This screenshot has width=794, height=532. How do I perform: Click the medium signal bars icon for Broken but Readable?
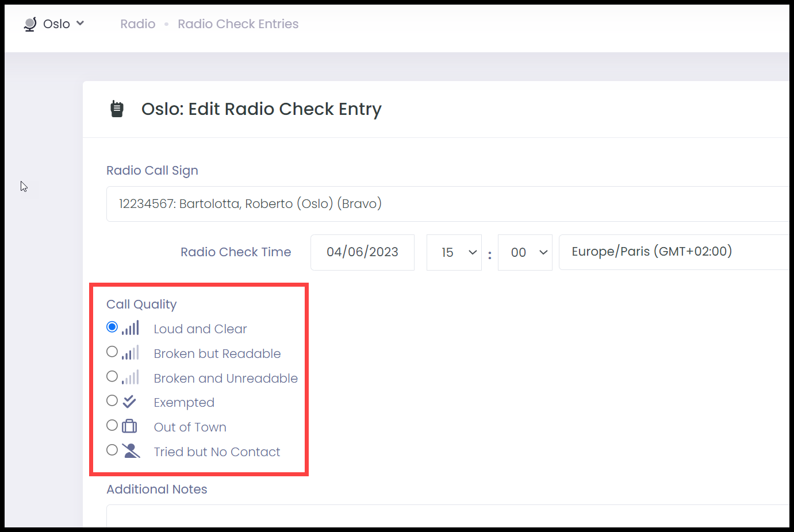coord(131,353)
